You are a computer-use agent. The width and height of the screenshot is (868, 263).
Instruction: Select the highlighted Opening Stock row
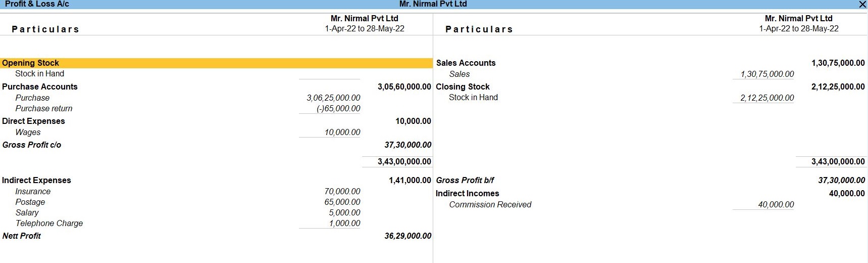[30, 63]
